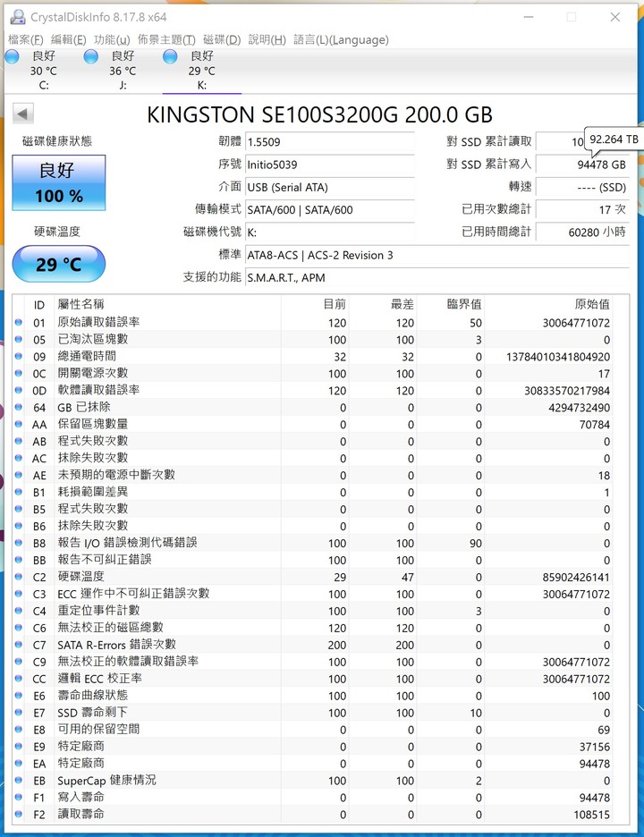Click status dot for attribute F2 讀取壽命

point(19,815)
